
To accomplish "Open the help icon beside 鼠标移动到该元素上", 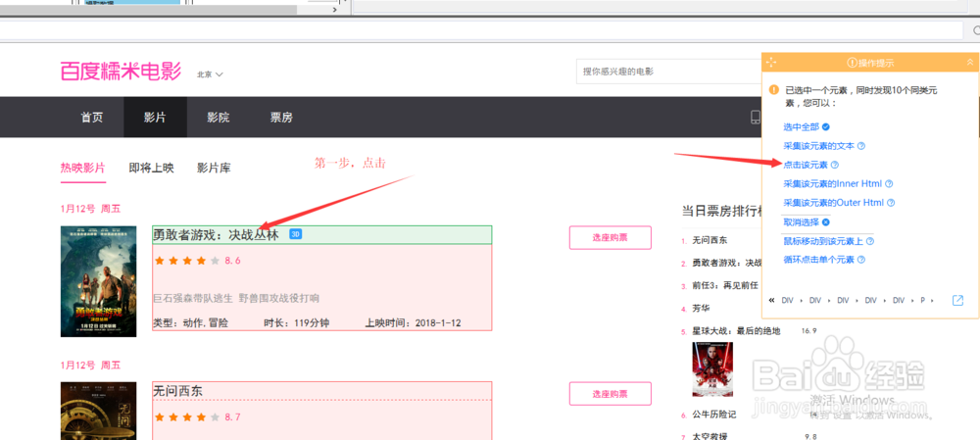I will pos(869,241).
